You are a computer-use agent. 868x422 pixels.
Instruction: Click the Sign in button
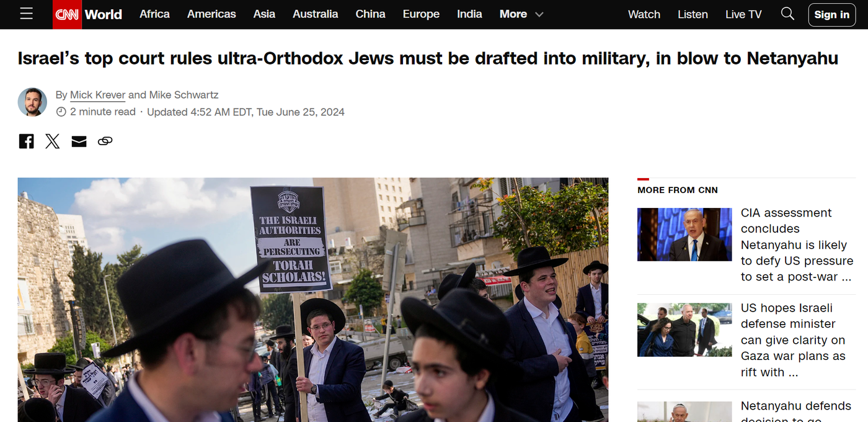click(x=831, y=14)
